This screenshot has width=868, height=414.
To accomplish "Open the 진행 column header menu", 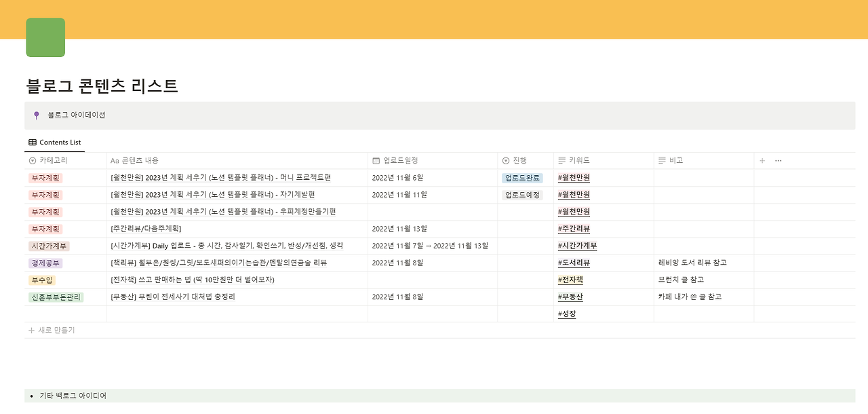I will (x=526, y=161).
